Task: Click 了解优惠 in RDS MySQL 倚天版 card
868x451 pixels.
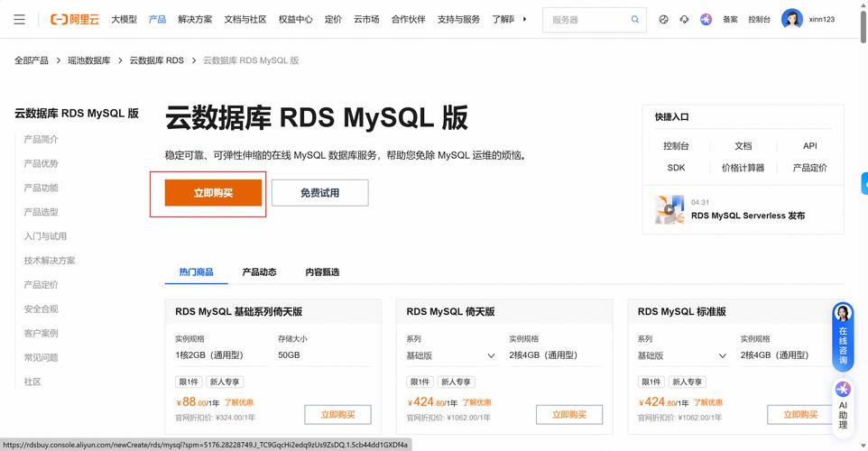Action: coord(476,403)
